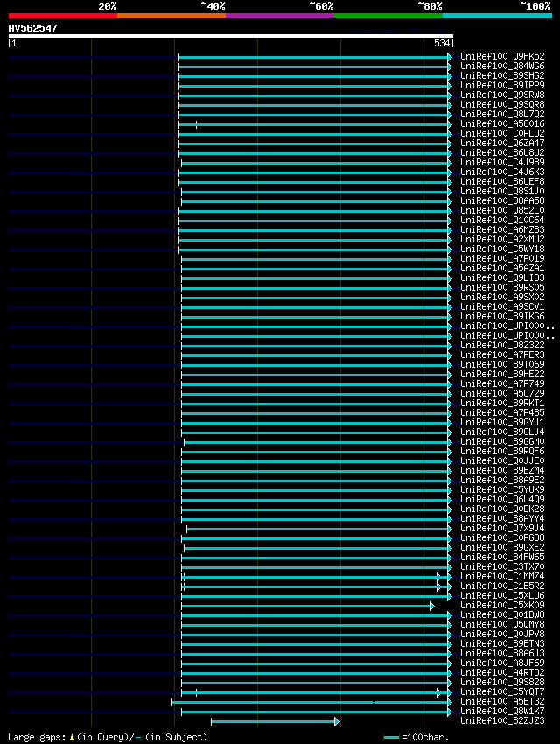Follow the UniRef100_C5XK09 link
Viewport: 560px width, 744px height.
point(502,605)
